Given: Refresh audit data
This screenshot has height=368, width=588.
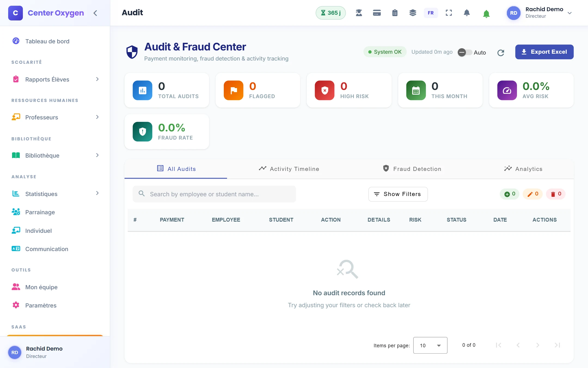Looking at the screenshot, I should pos(501,53).
